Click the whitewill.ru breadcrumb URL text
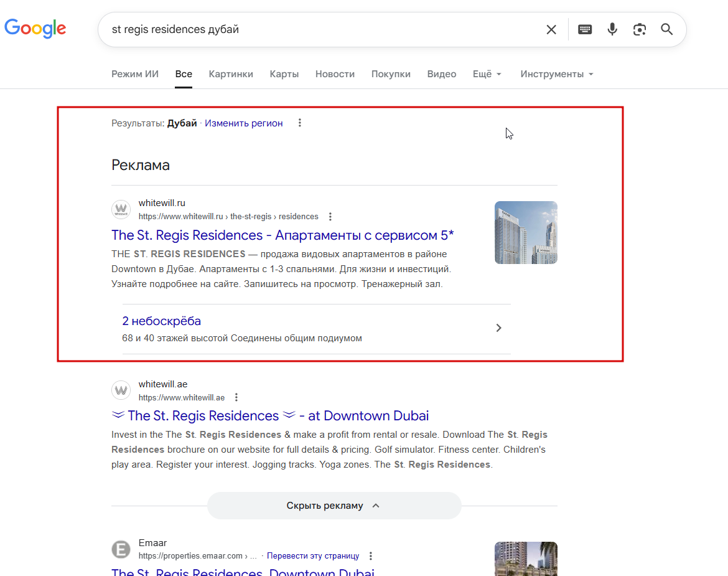The height and width of the screenshot is (576, 728). (x=228, y=217)
